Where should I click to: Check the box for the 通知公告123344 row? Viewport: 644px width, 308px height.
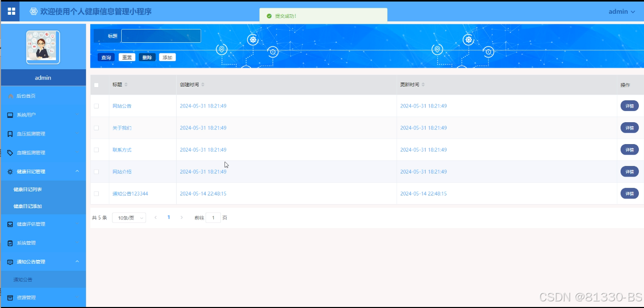96,193
